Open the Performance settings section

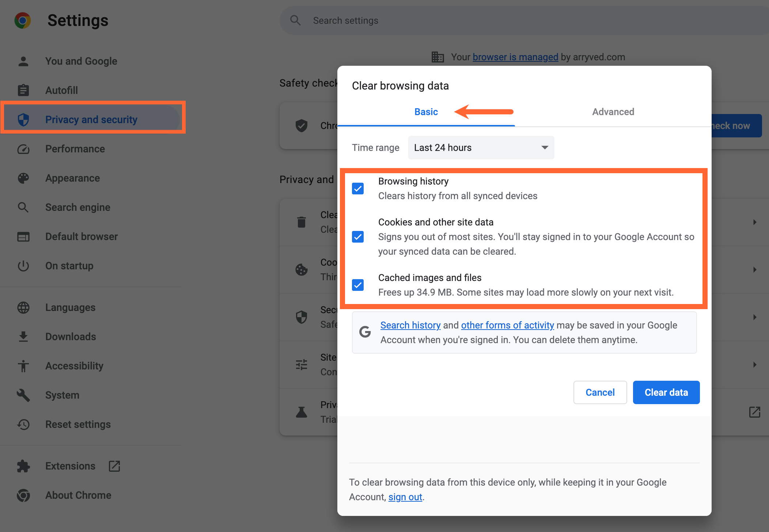click(x=75, y=149)
